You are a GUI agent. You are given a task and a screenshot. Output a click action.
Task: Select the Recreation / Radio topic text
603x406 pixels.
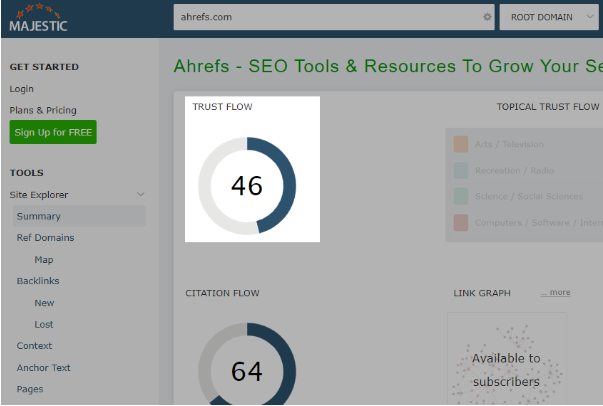(515, 170)
